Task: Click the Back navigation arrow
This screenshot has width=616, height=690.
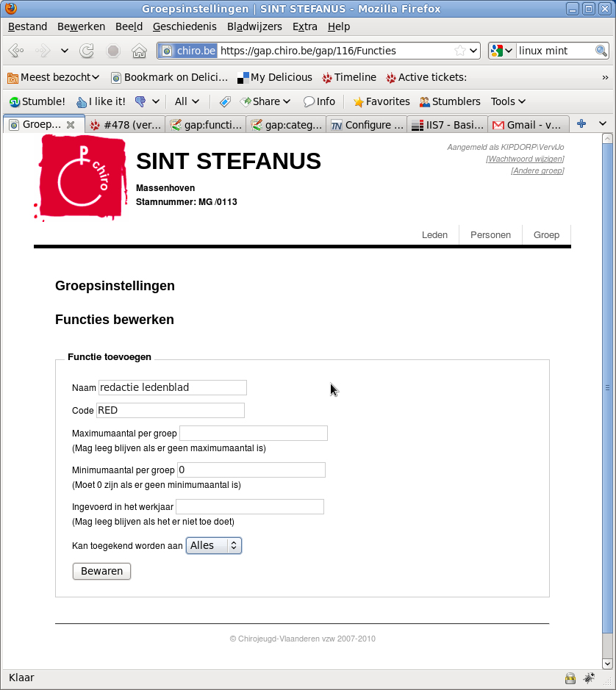Action: click(16, 51)
